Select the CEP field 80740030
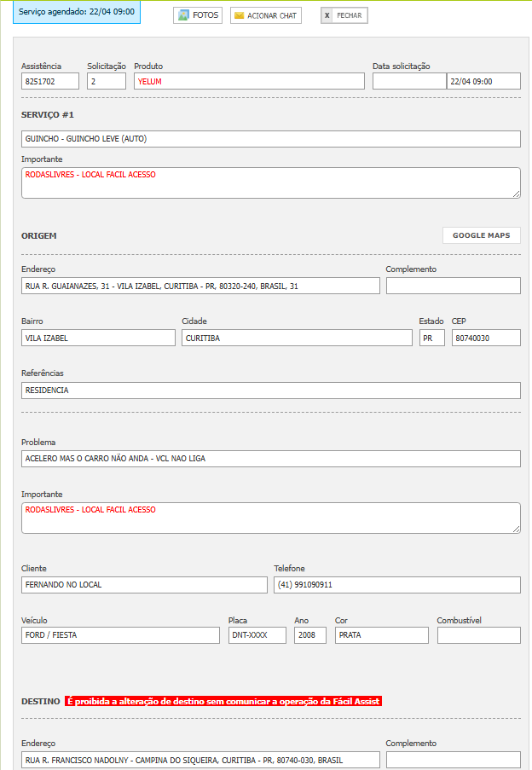This screenshot has height=770, width=532. coord(485,338)
